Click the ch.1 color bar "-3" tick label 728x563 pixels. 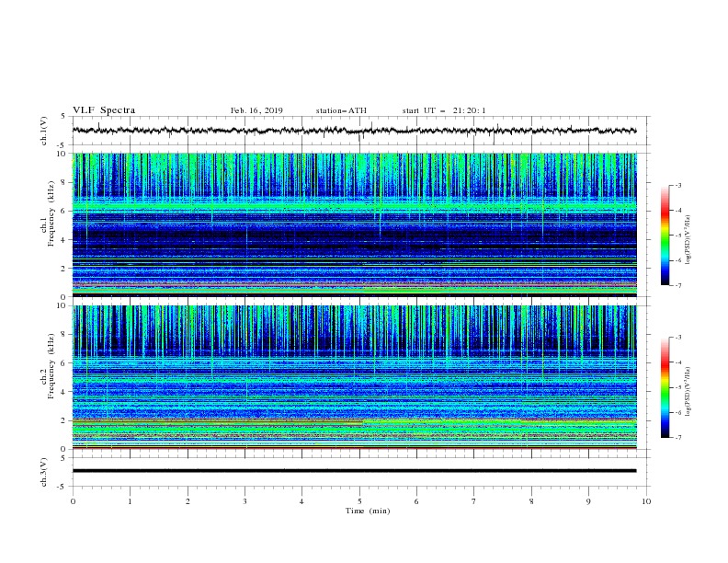(677, 185)
